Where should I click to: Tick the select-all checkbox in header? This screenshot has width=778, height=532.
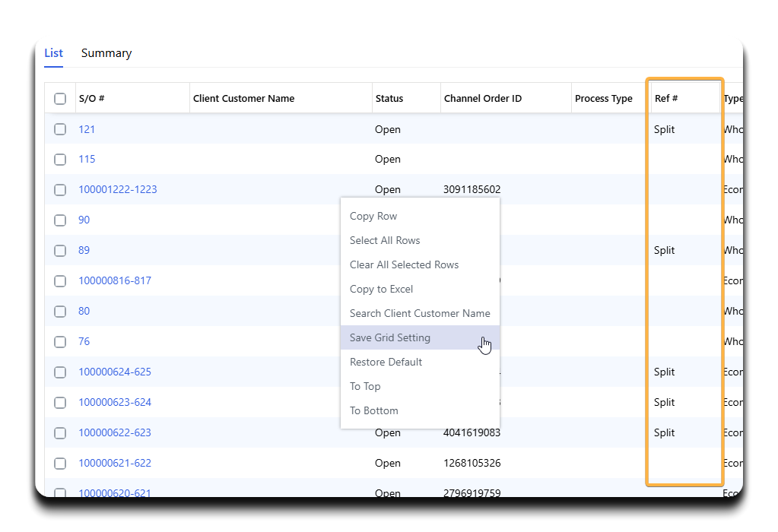click(60, 99)
